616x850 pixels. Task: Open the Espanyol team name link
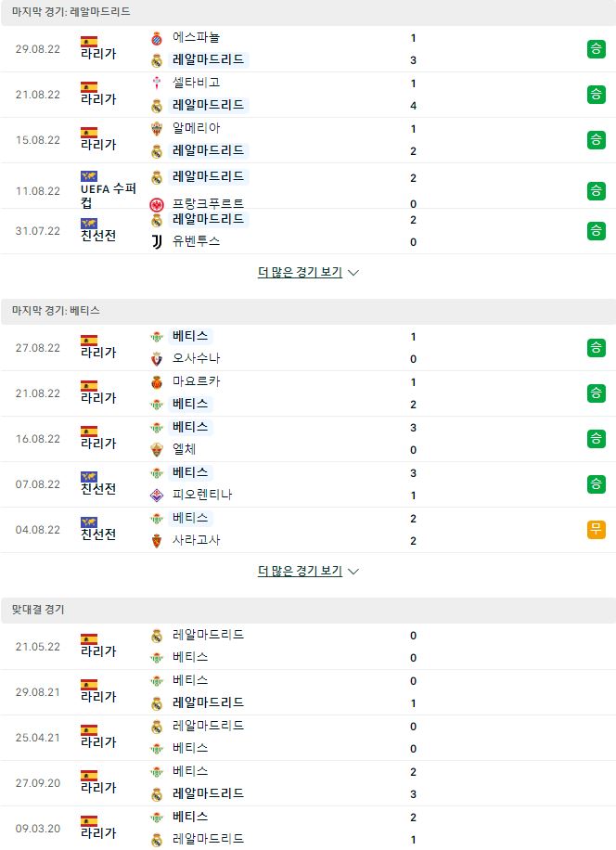pyautogui.click(x=196, y=37)
